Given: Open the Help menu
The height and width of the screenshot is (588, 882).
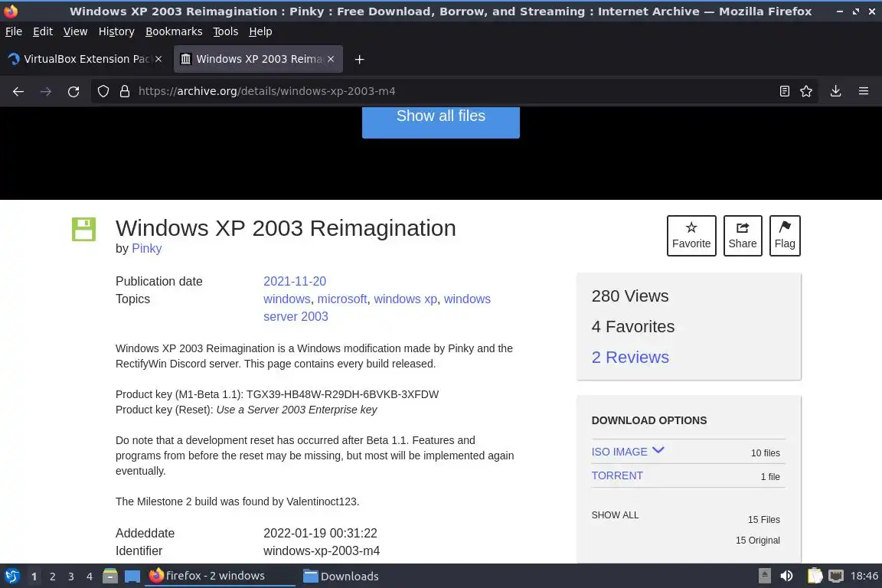Looking at the screenshot, I should coord(260,31).
